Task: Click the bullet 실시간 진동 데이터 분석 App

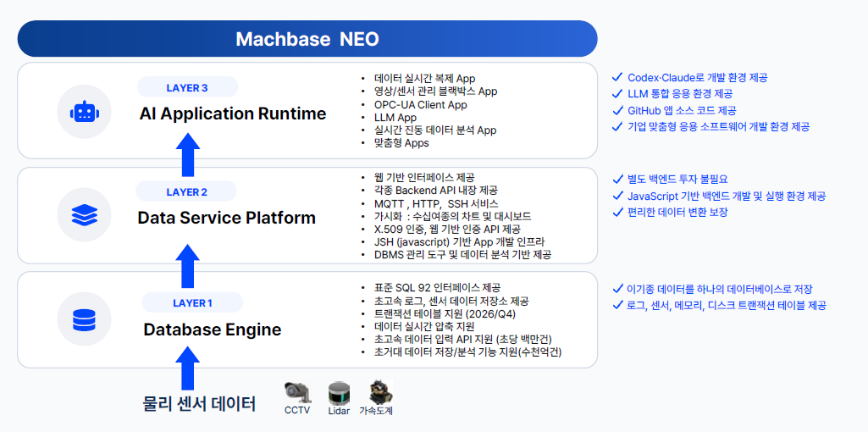Action: (435, 130)
